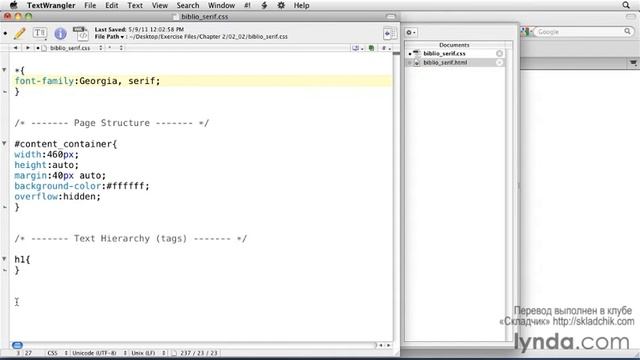Click the blue Info icon
Image resolution: width=640 pixels, height=360 pixels.
[x=60, y=33]
